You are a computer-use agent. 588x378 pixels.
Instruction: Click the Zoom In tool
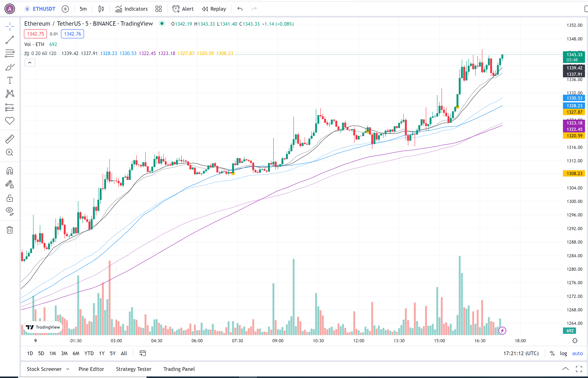pos(10,152)
